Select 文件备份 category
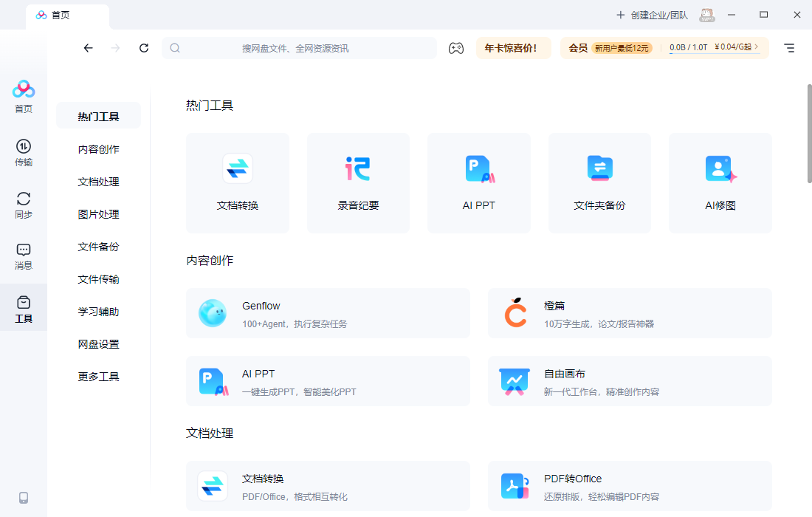The width and height of the screenshot is (812, 517). coord(98,247)
